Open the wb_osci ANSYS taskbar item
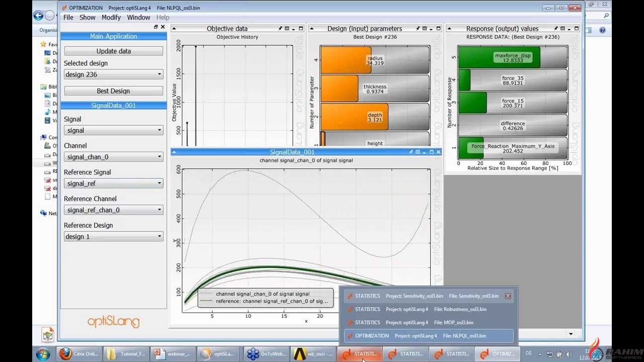The image size is (644, 362). point(312,354)
